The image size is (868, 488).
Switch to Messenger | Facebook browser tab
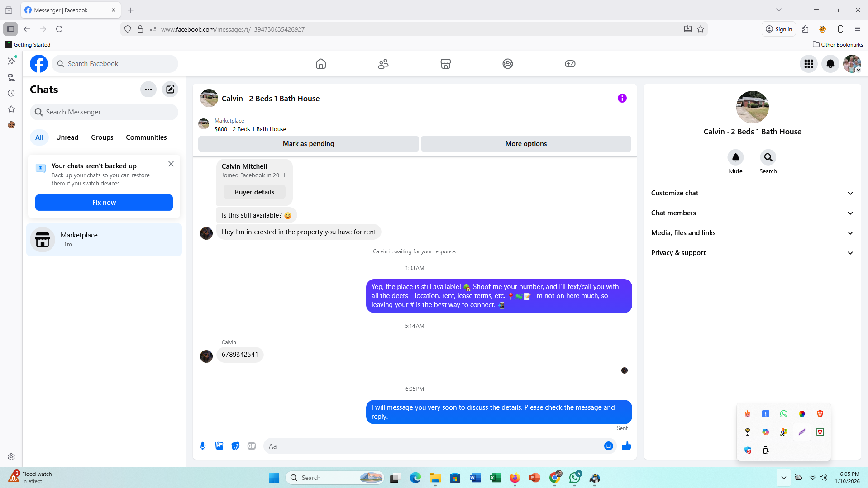(x=71, y=10)
